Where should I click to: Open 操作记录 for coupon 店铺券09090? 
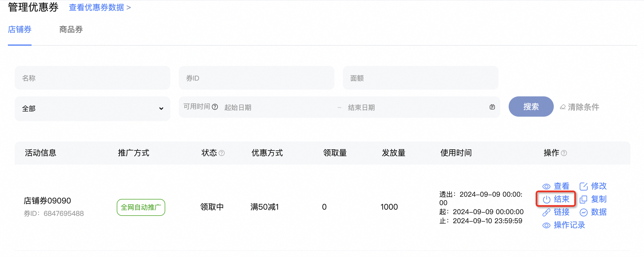564,225
